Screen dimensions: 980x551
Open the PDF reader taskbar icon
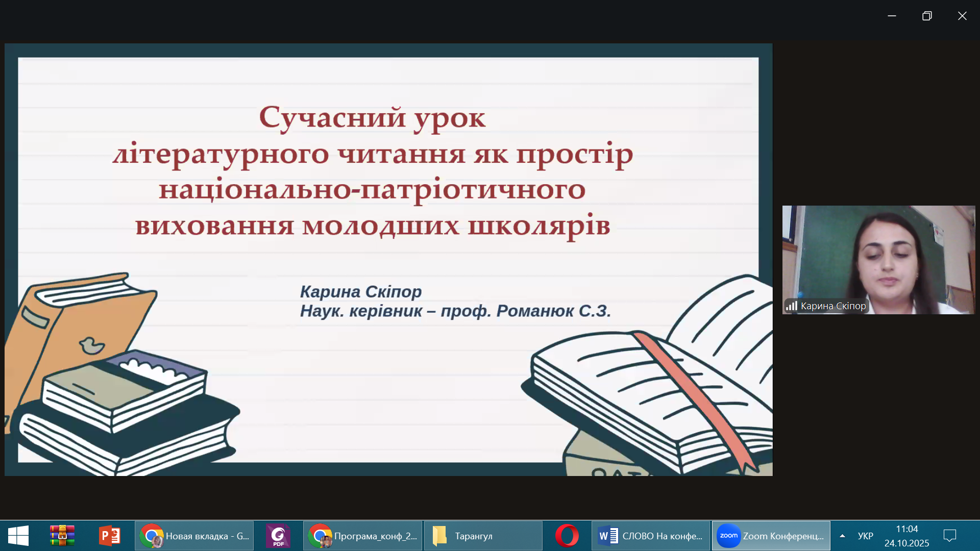tap(278, 536)
